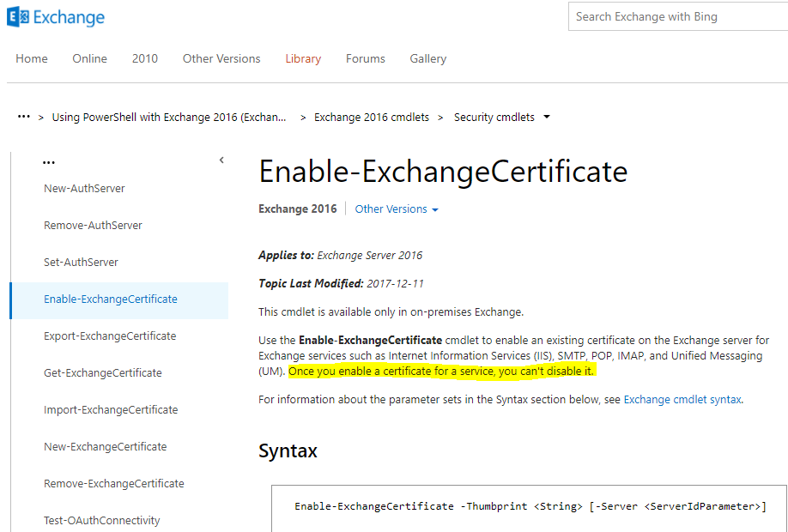The image size is (788, 532).
Task: Select Remove-AuthServer in sidebar
Action: (x=93, y=225)
